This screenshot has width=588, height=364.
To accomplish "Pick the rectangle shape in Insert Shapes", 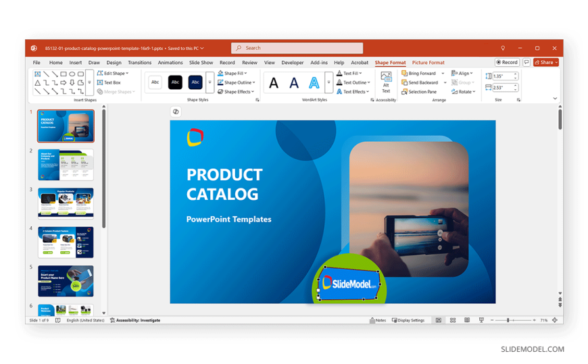I will 64,74.
